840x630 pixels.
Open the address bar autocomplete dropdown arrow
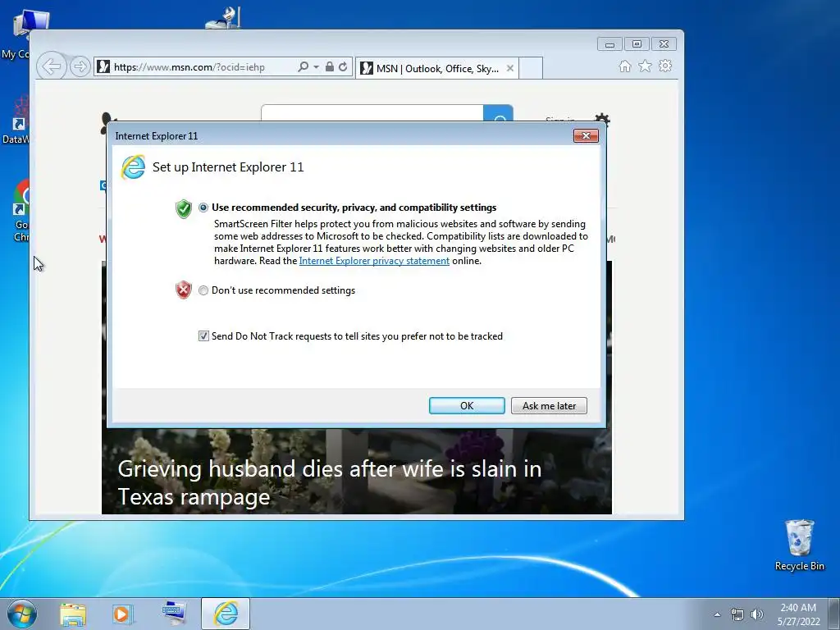[316, 67]
